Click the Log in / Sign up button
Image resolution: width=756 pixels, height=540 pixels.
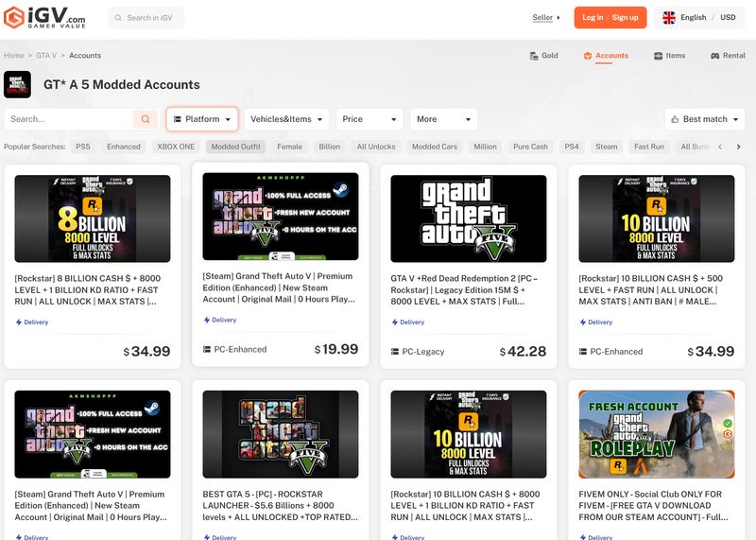point(610,18)
